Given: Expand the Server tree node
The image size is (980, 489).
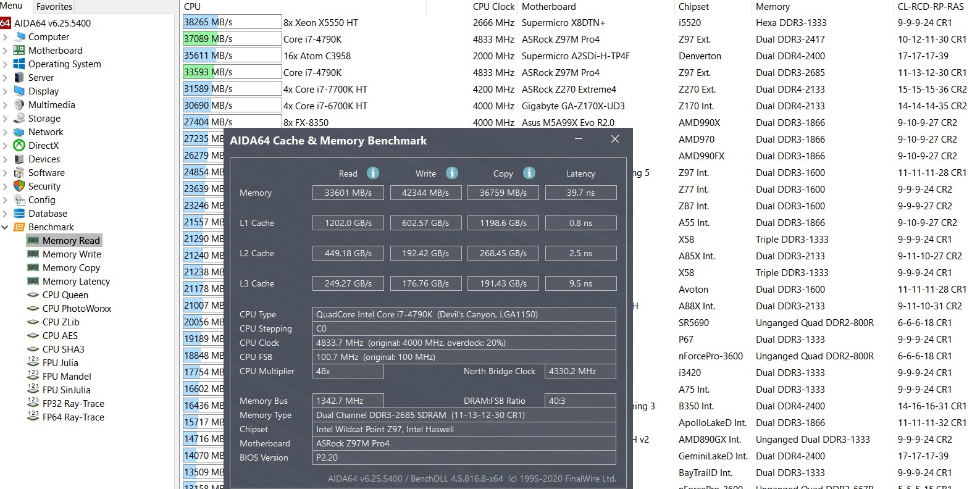Looking at the screenshot, I should click(x=6, y=78).
